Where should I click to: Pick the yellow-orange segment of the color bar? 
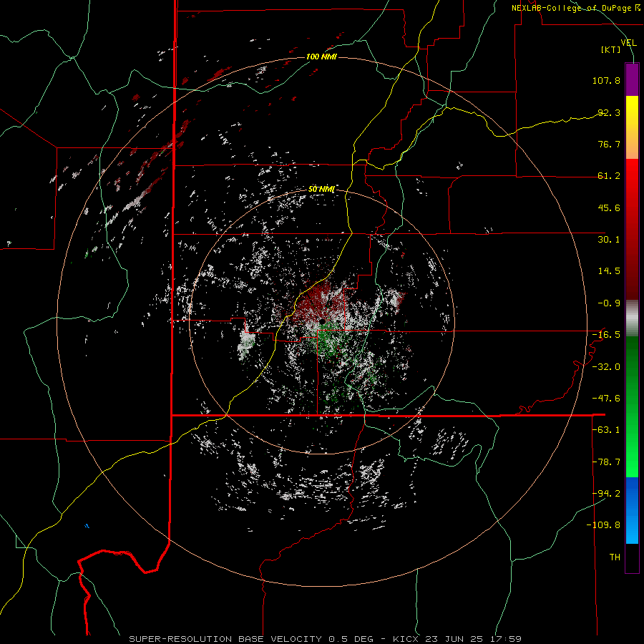pyautogui.click(x=632, y=127)
